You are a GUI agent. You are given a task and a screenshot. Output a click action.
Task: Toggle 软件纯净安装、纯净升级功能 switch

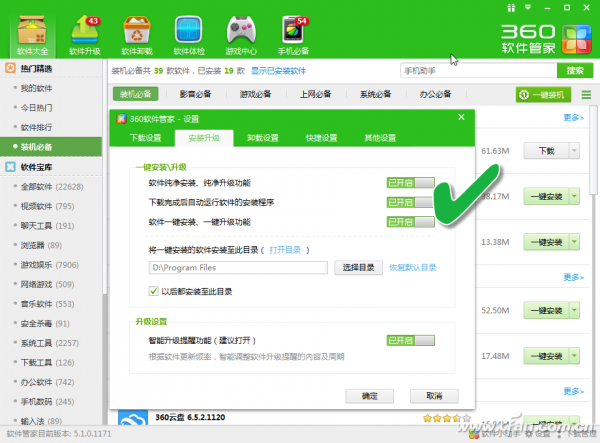[x=411, y=182]
